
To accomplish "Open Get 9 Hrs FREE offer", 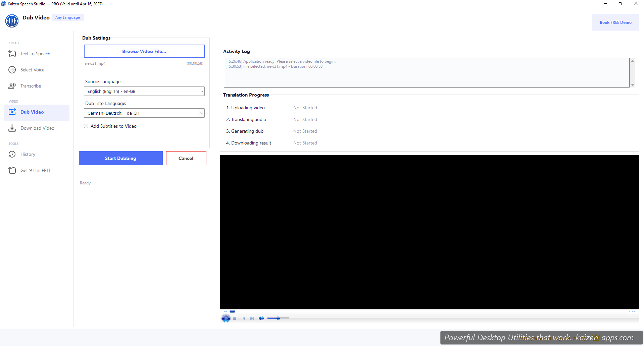I will click(x=36, y=170).
